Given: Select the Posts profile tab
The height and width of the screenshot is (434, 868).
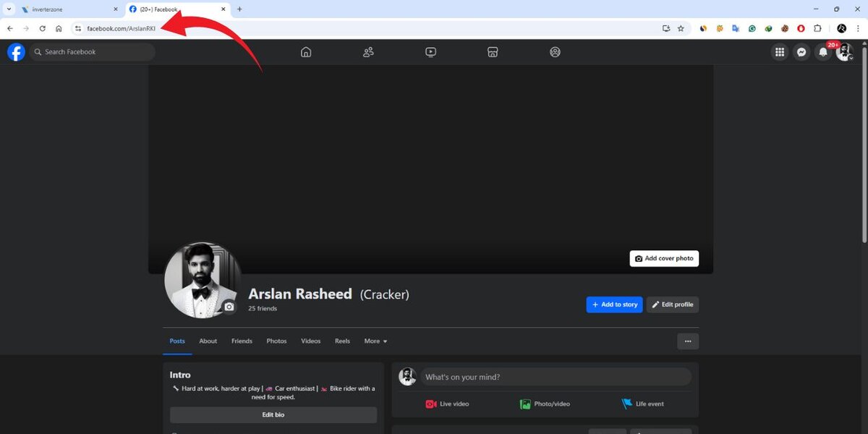Looking at the screenshot, I should point(177,341).
